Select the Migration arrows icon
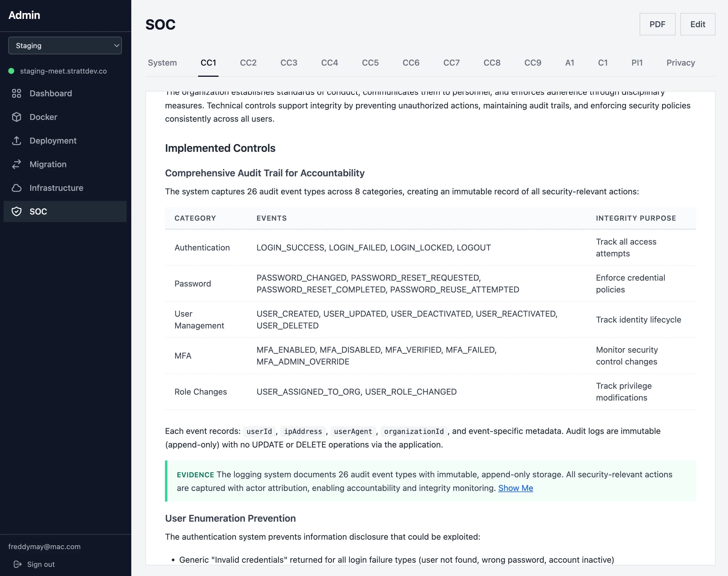The image size is (728, 576). (x=17, y=164)
